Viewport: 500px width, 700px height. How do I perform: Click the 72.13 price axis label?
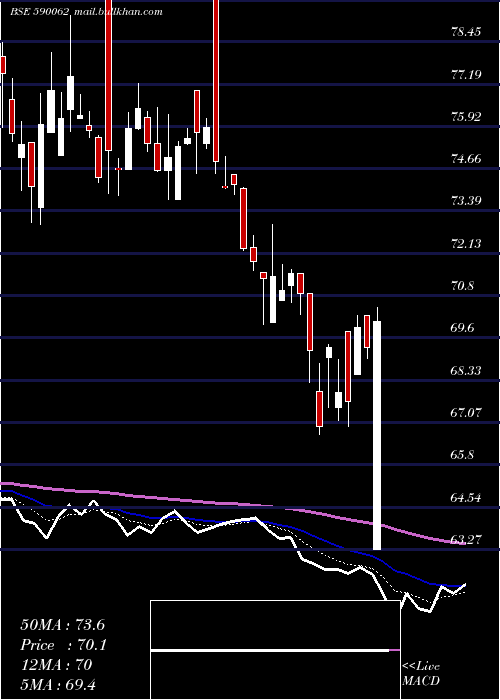466,243
